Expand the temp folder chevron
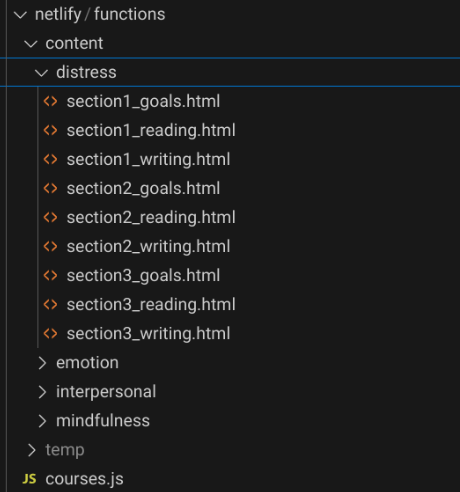The width and height of the screenshot is (460, 492). (x=32, y=450)
